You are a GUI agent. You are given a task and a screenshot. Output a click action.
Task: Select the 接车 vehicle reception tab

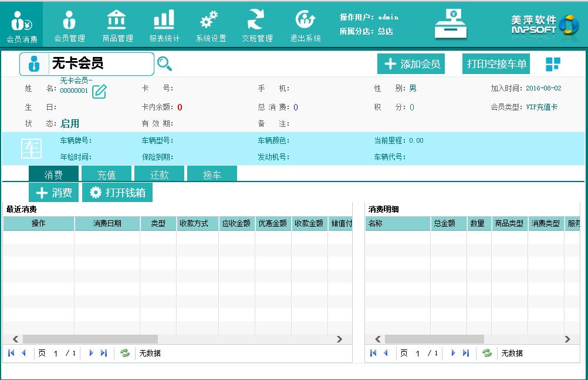point(212,174)
